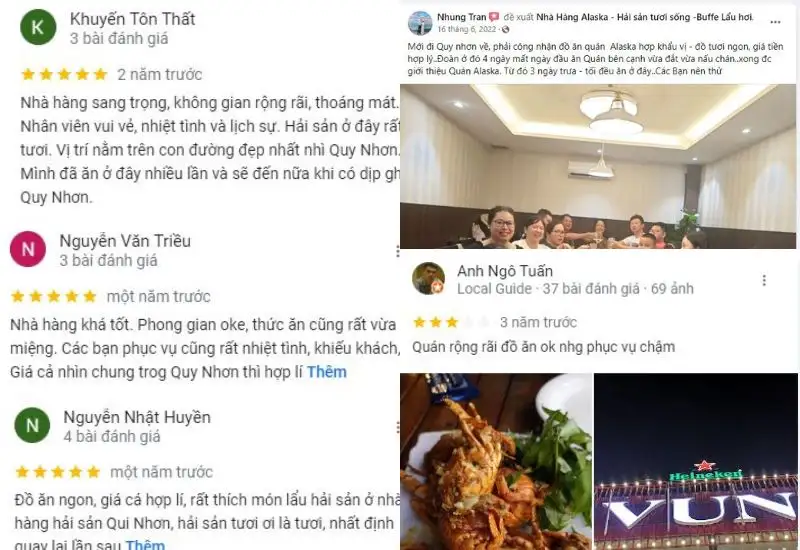
Task: Expand Nguyễn Văn Triều's review with Thêm
Action: click(x=327, y=372)
